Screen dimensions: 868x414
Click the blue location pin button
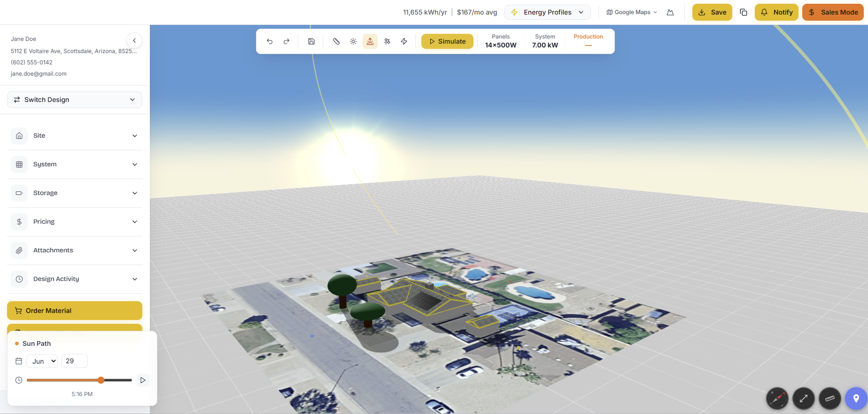point(856,398)
